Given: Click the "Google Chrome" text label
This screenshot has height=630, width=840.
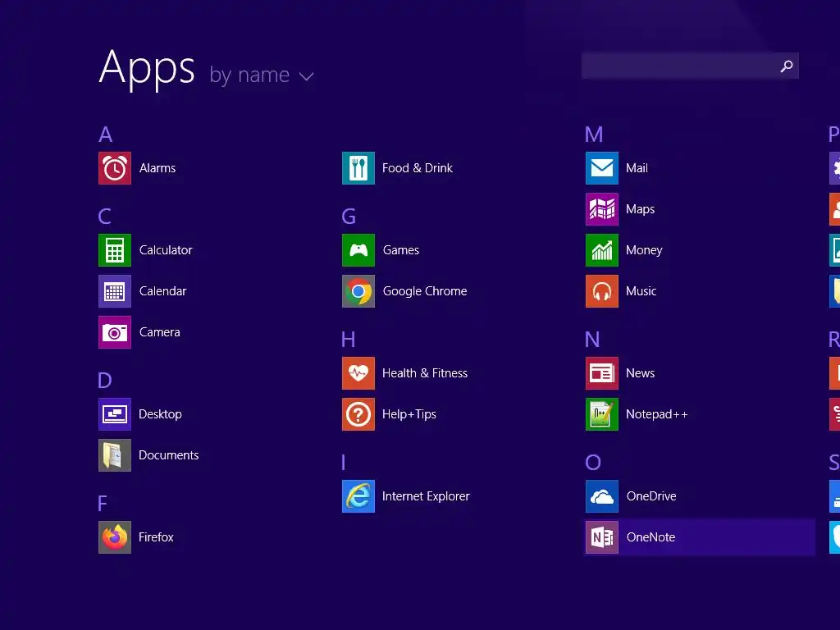Looking at the screenshot, I should (425, 291).
